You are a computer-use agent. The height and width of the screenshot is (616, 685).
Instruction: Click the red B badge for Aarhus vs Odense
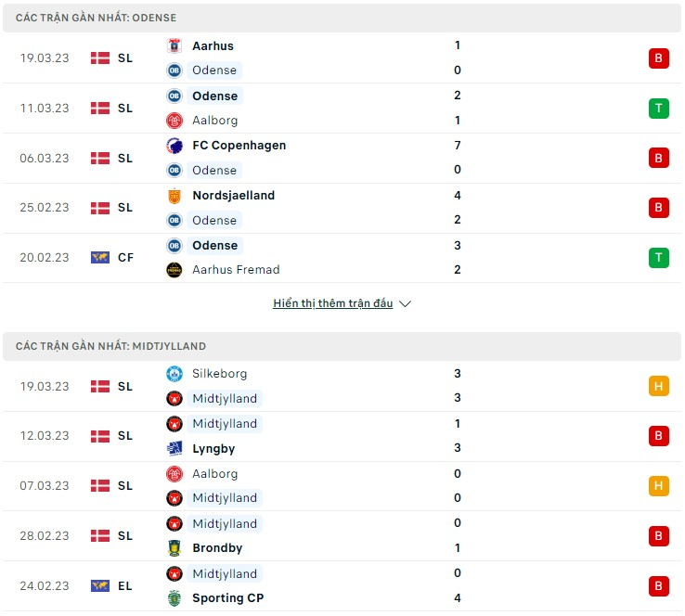pos(659,58)
